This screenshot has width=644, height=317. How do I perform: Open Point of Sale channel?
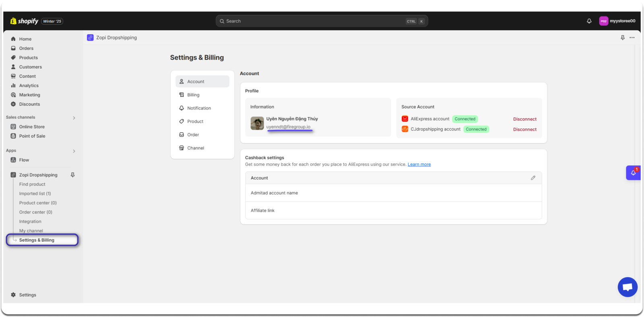(x=32, y=136)
